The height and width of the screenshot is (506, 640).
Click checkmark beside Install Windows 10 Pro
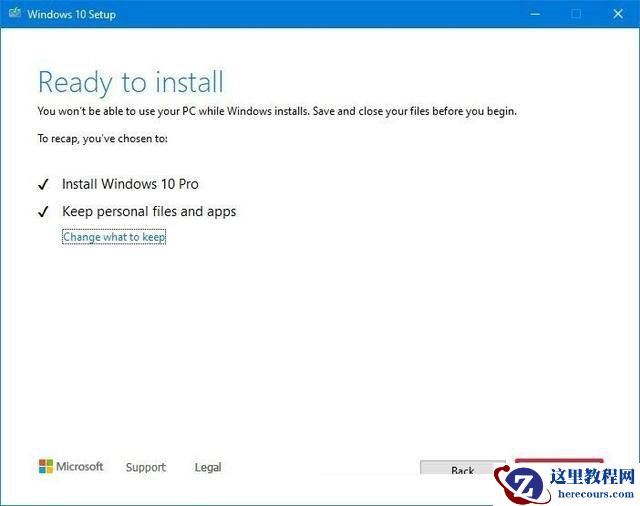pos(43,185)
